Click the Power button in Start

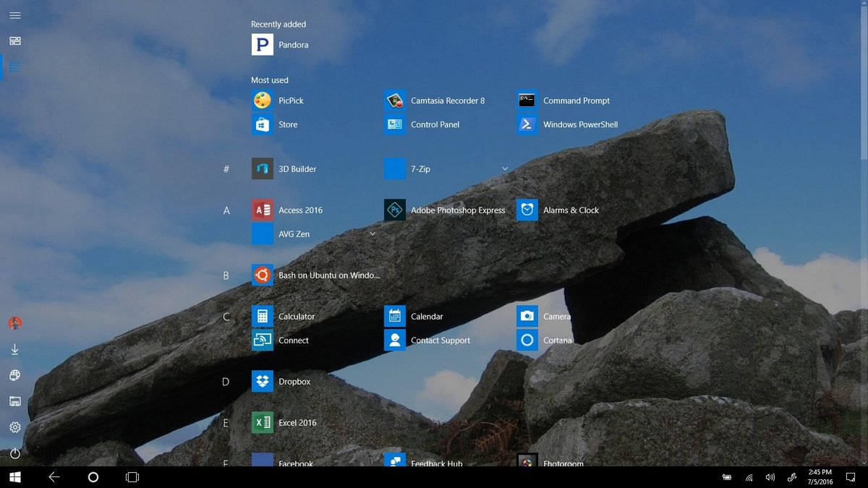14,453
